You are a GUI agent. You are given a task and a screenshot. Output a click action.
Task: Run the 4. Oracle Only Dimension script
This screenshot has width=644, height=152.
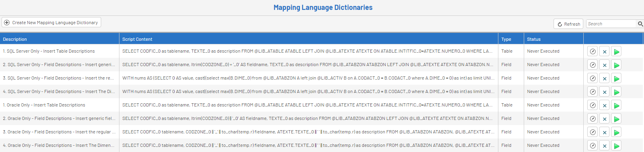point(616,146)
